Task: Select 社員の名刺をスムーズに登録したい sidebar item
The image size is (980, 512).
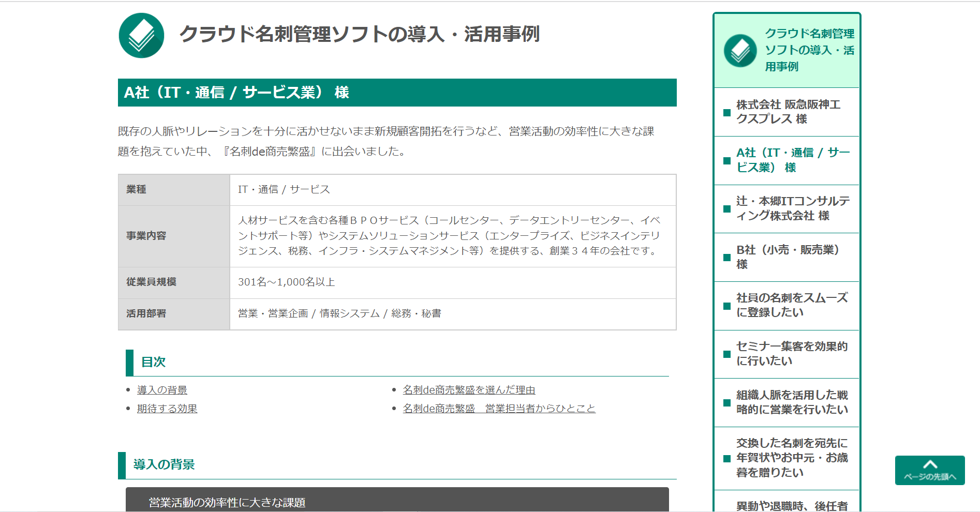Action: pyautogui.click(x=792, y=305)
